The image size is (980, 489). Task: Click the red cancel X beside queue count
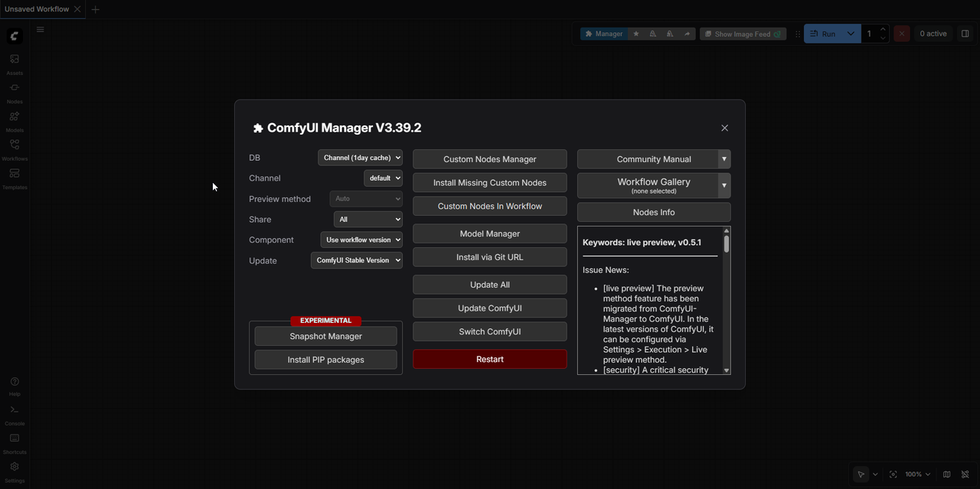point(902,34)
